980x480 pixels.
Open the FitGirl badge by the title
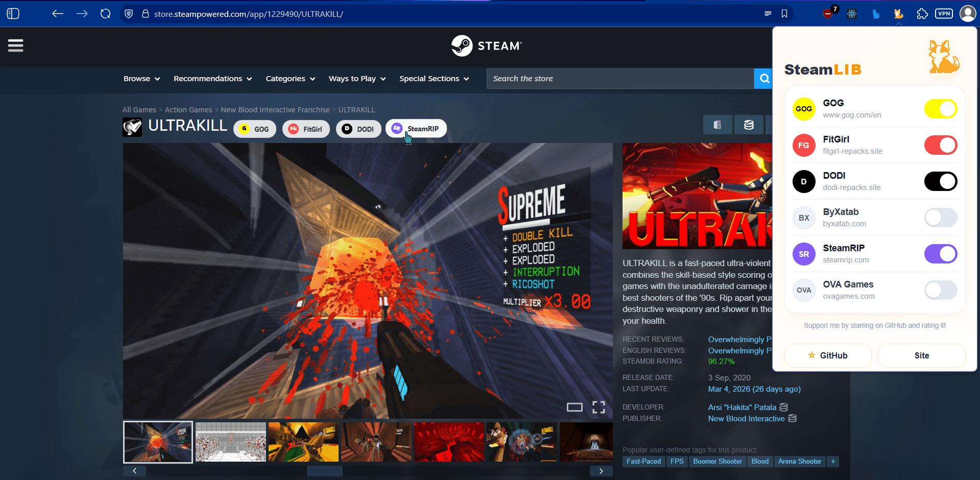(306, 129)
